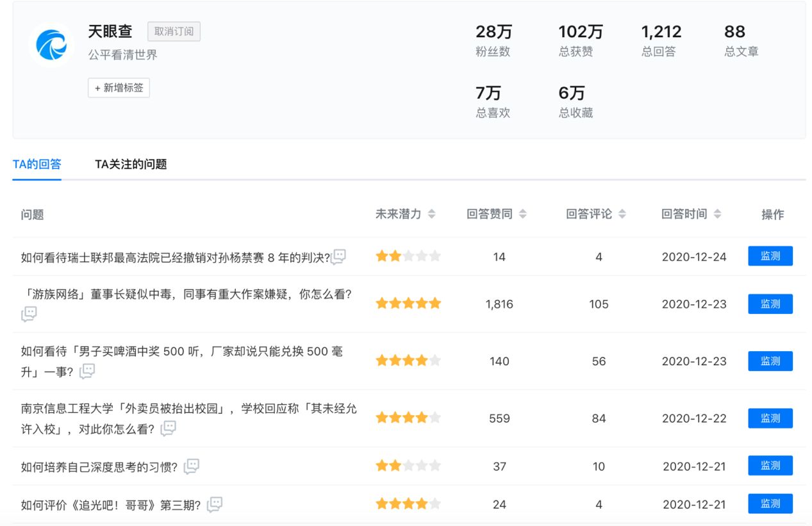
Task: Open comment icon for 啤酒中奖 500 听 question
Action: pos(87,371)
